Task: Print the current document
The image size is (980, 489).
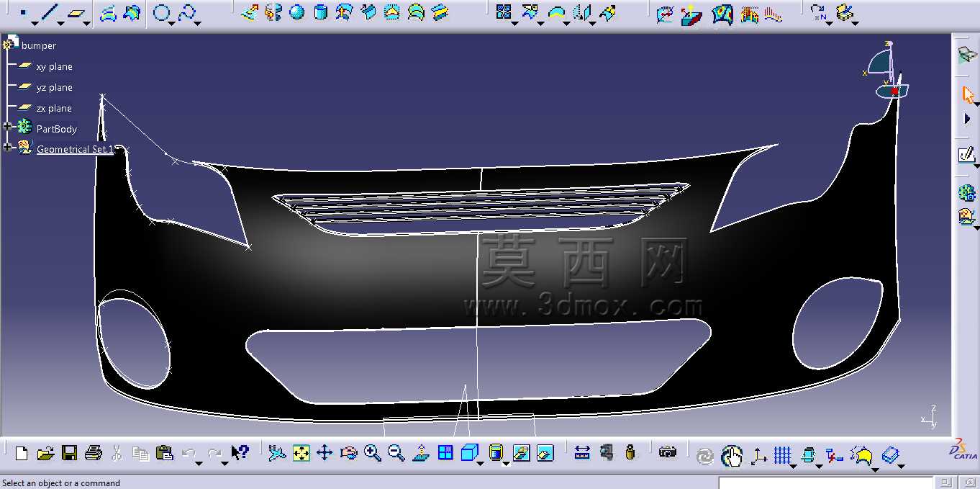Action: point(93,453)
